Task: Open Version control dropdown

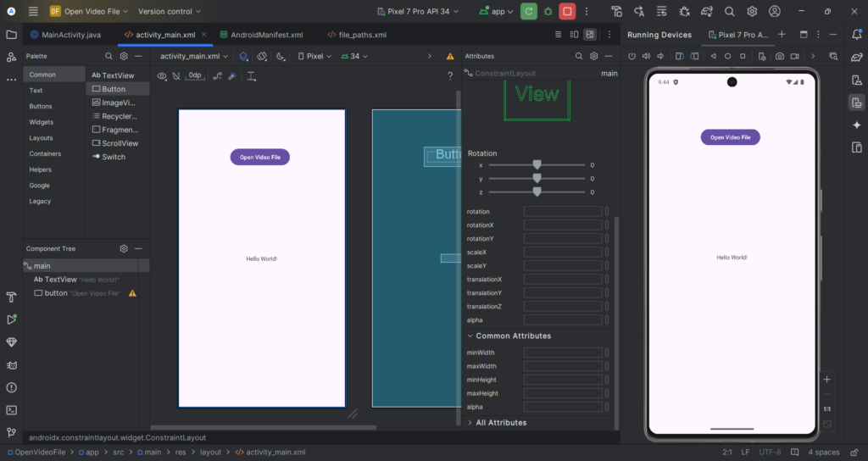Action: [170, 11]
